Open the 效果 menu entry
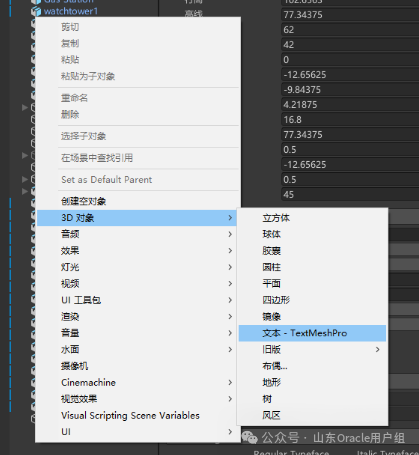 [x=137, y=251]
